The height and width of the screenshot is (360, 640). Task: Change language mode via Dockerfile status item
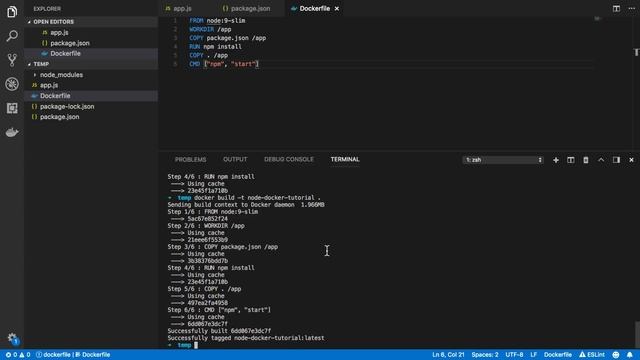[x=558, y=355]
